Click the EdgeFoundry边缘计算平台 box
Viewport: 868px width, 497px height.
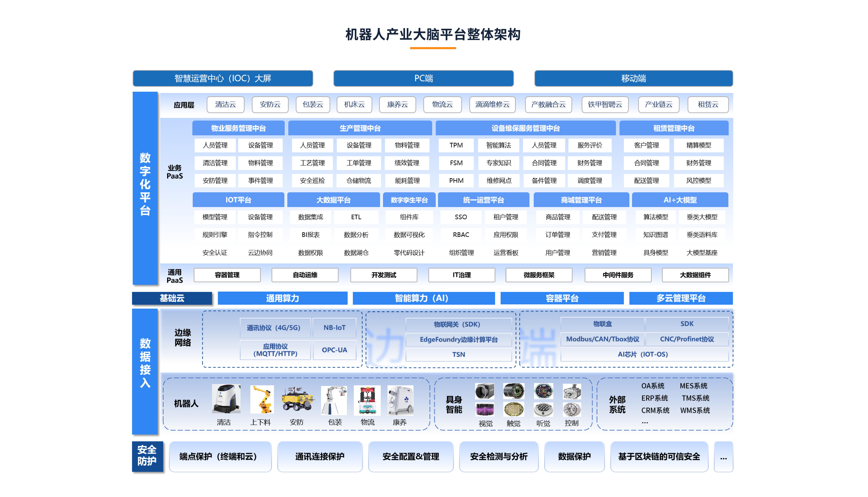[x=459, y=339]
